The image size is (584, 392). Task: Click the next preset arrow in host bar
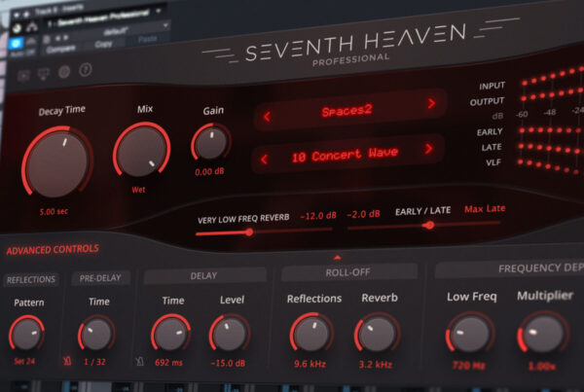[x=66, y=37]
